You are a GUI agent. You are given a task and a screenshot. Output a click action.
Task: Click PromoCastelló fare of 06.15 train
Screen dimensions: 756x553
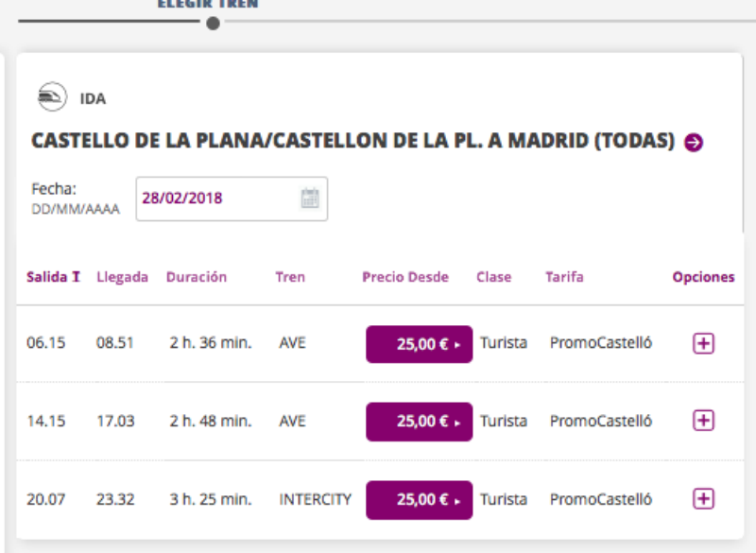(601, 343)
